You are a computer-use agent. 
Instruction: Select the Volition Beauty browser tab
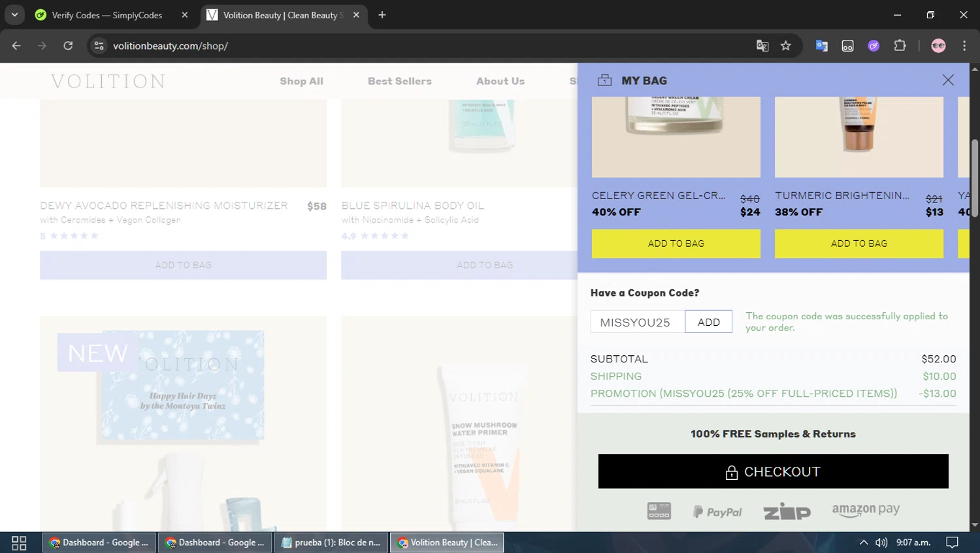point(283,15)
